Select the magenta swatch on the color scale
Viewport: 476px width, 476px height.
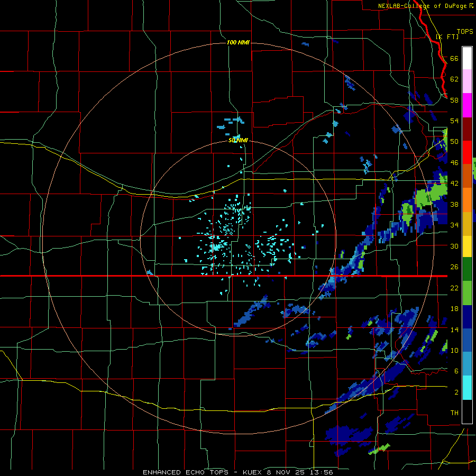[467, 105]
